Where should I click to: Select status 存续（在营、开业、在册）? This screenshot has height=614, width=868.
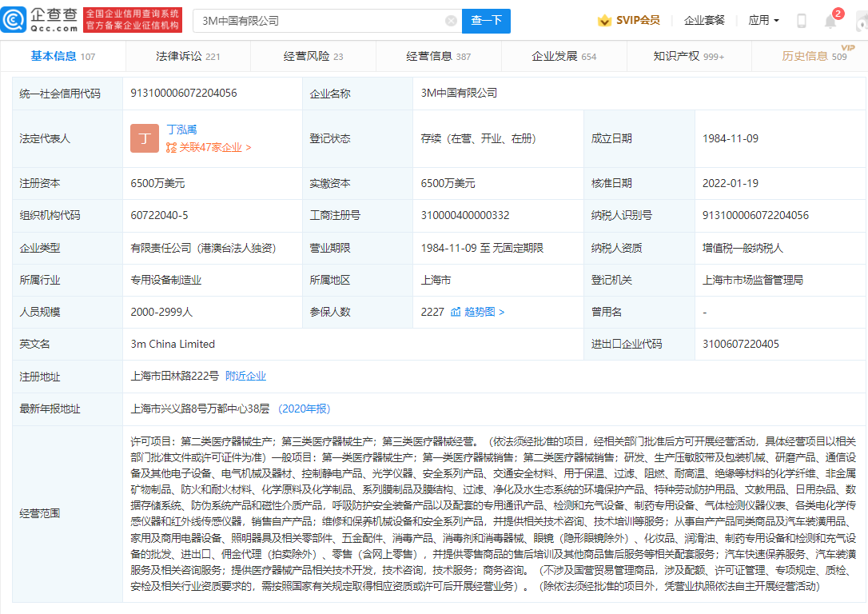coord(478,138)
